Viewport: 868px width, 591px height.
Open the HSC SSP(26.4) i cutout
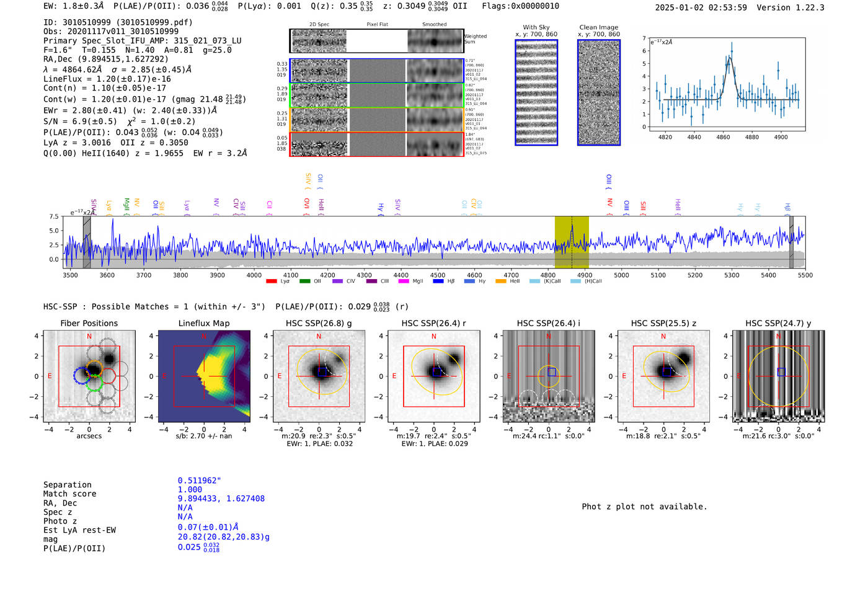(549, 376)
